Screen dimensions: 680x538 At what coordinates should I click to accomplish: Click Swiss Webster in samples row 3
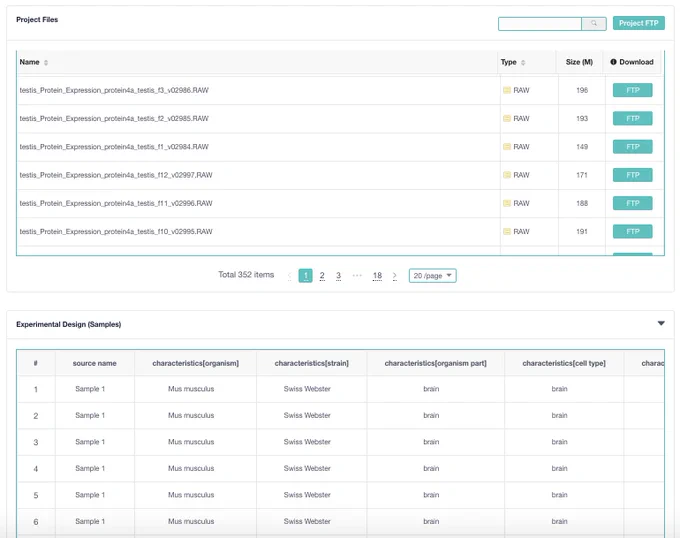307,442
